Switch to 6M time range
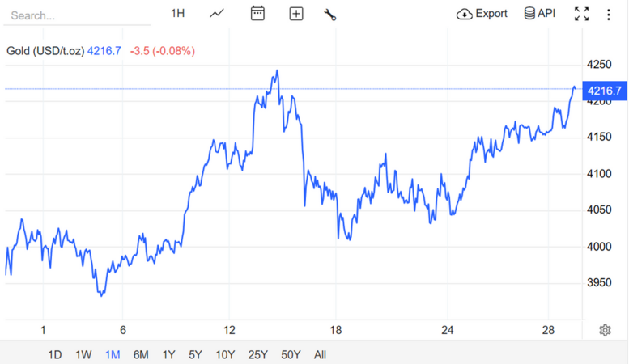Image resolution: width=629 pixels, height=364 pixels. [x=141, y=354]
